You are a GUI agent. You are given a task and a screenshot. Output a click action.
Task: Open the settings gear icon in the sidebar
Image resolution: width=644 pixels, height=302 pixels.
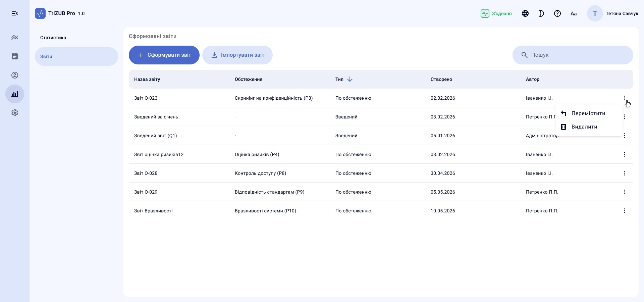(x=15, y=113)
